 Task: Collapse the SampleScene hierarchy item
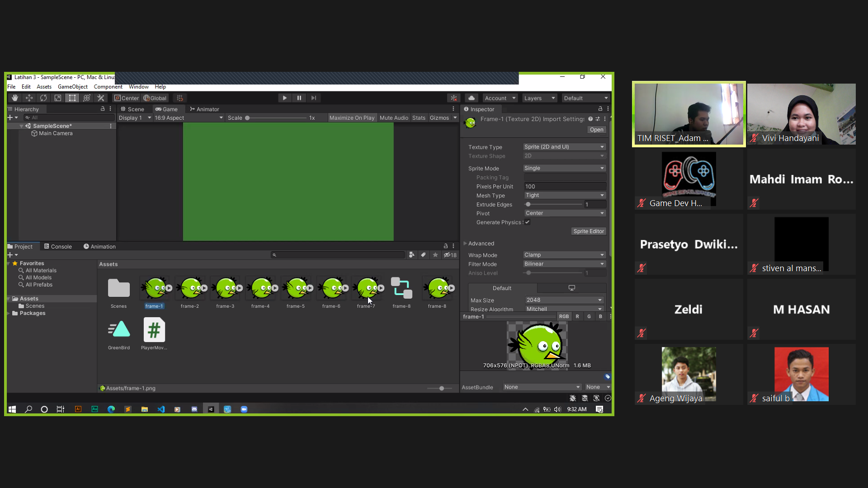pyautogui.click(x=21, y=126)
